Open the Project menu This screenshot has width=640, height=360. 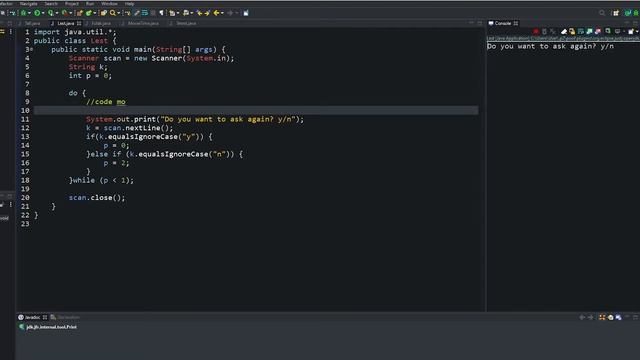point(71,4)
